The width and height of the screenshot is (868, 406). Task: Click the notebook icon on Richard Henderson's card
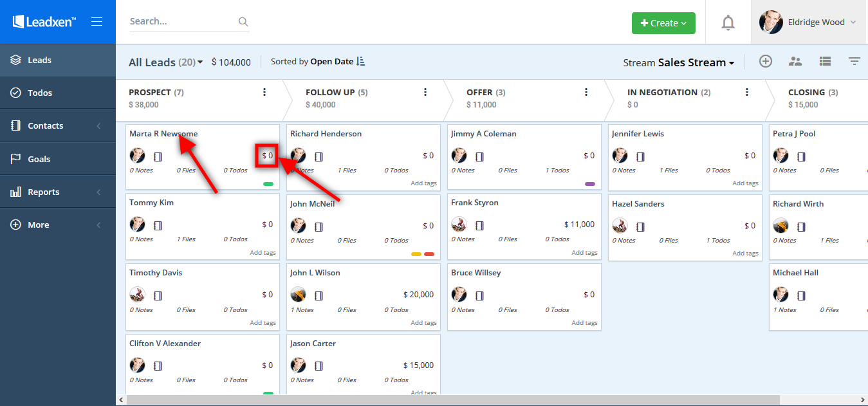(x=319, y=156)
